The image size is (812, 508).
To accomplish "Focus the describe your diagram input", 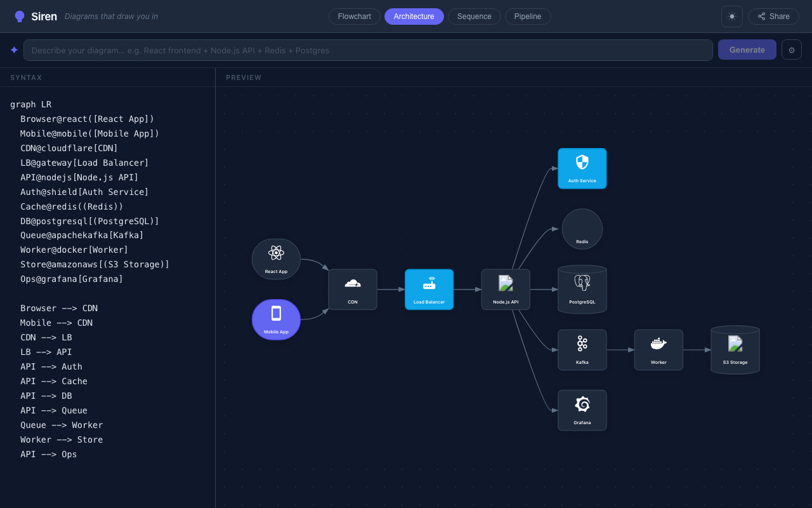I will tap(368, 50).
